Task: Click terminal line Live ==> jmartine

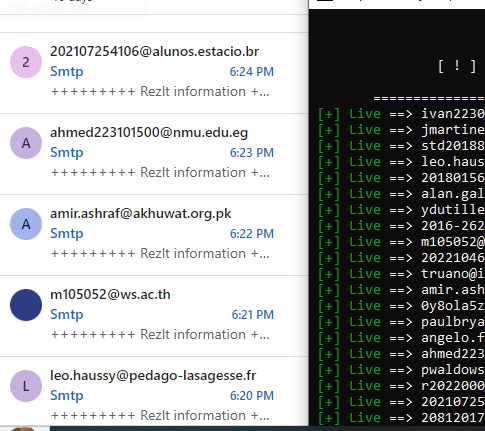Action: (x=401, y=130)
